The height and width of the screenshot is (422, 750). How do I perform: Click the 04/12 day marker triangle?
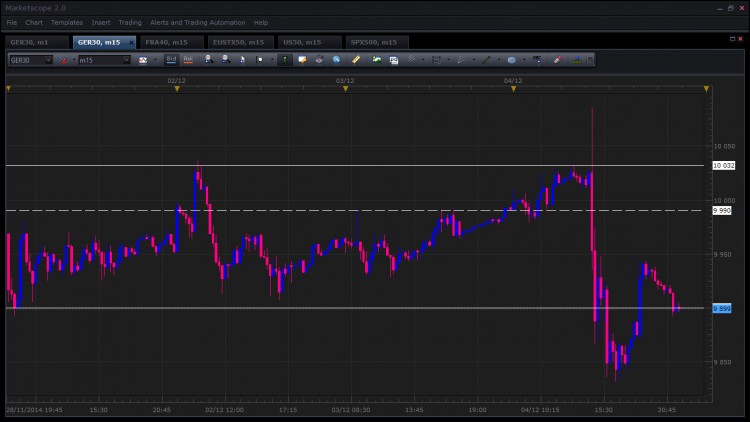click(x=513, y=89)
